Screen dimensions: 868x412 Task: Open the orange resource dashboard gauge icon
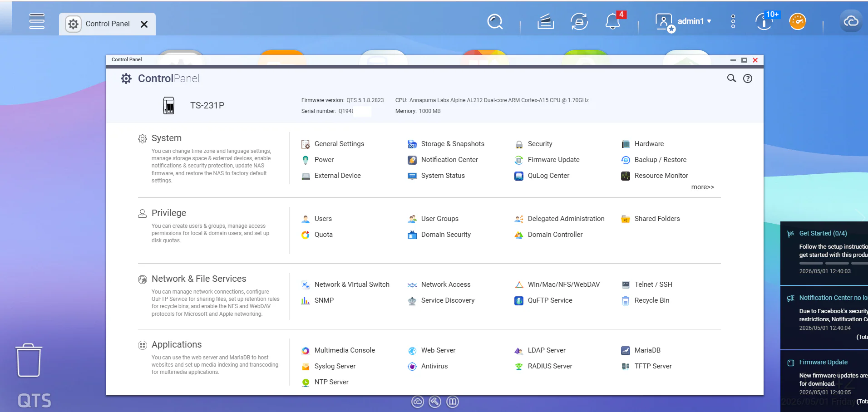798,21
